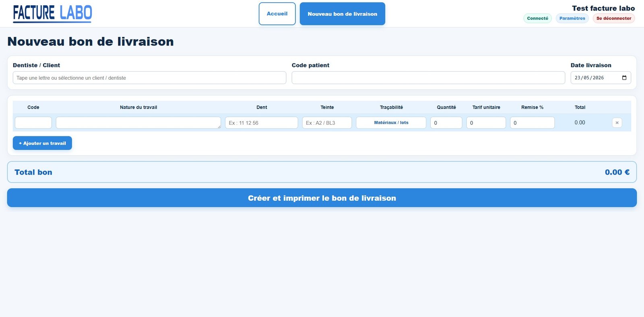644x317 pixels.
Task: Click the Tarif unitaire column header
Action: click(x=486, y=107)
